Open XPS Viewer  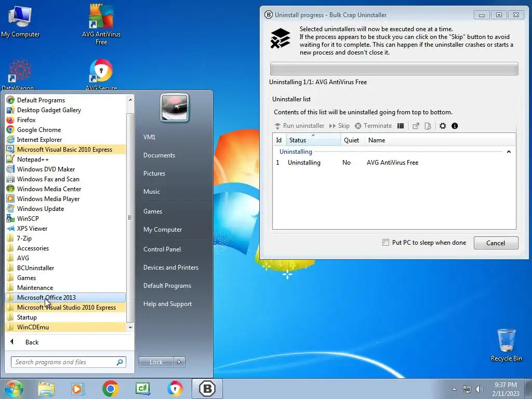(x=66, y=229)
